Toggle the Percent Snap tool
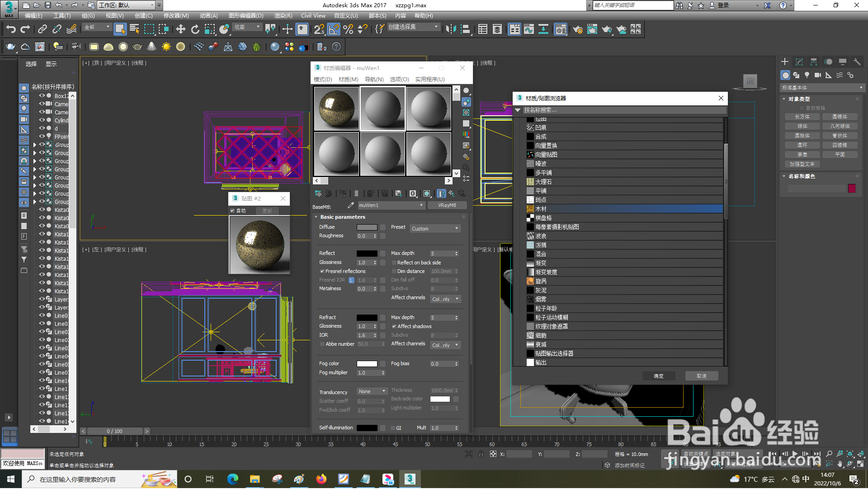Viewport: 868px width, 489px height. coord(348,29)
